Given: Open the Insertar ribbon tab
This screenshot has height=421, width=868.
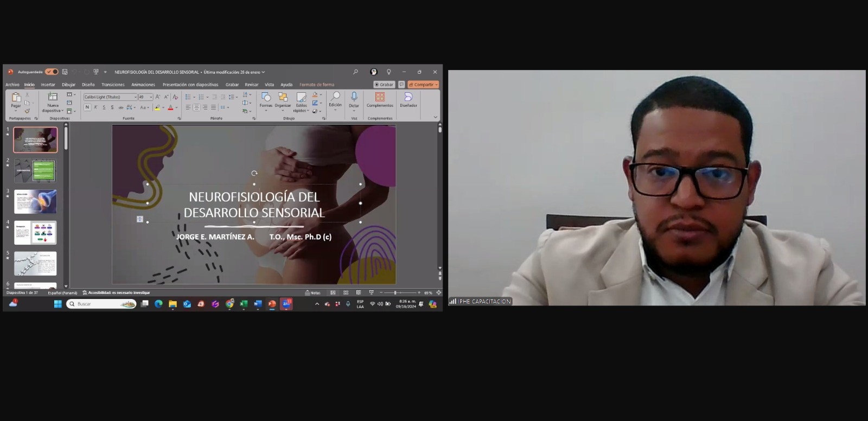Looking at the screenshot, I should (x=48, y=85).
